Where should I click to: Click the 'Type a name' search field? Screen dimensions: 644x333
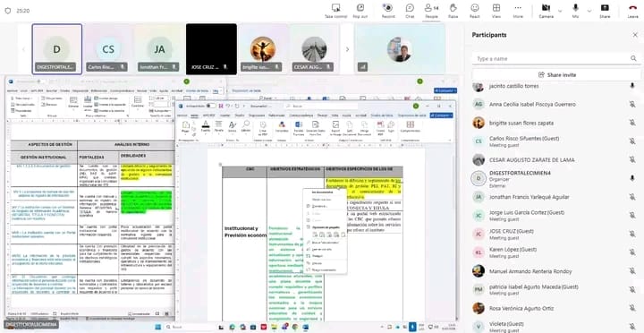[x=556, y=59]
